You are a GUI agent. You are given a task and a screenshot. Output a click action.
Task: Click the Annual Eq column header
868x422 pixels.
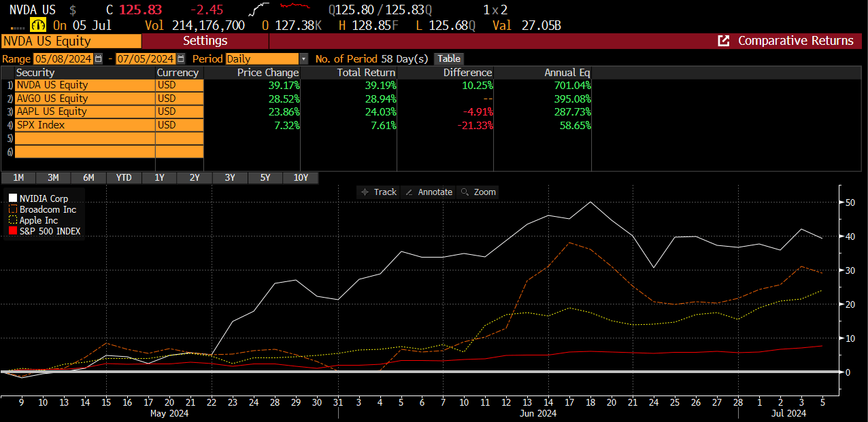click(567, 73)
